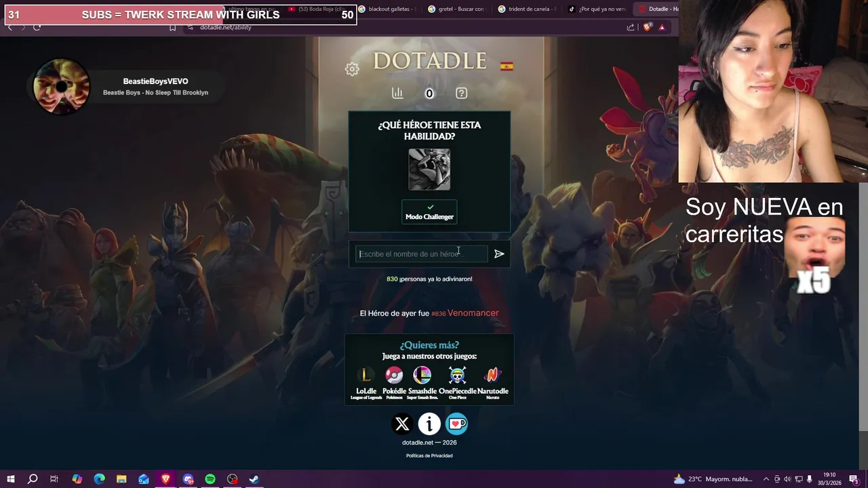Change language via the Spanish flag

click(x=507, y=66)
